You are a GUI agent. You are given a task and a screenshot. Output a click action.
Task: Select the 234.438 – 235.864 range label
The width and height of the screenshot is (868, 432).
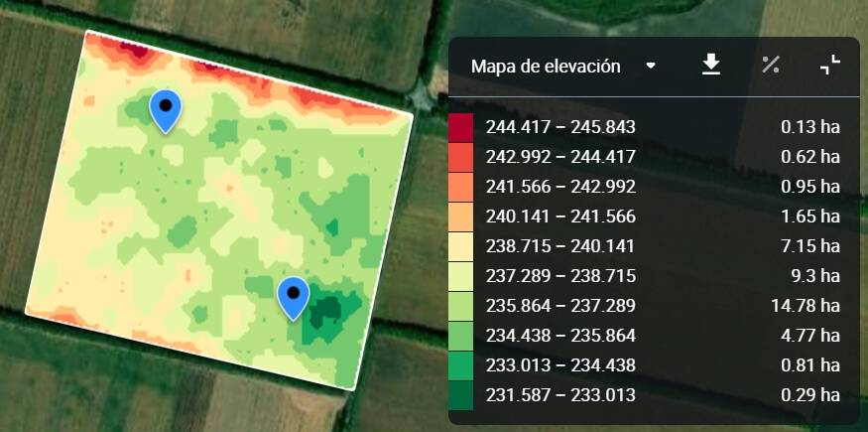(560, 336)
